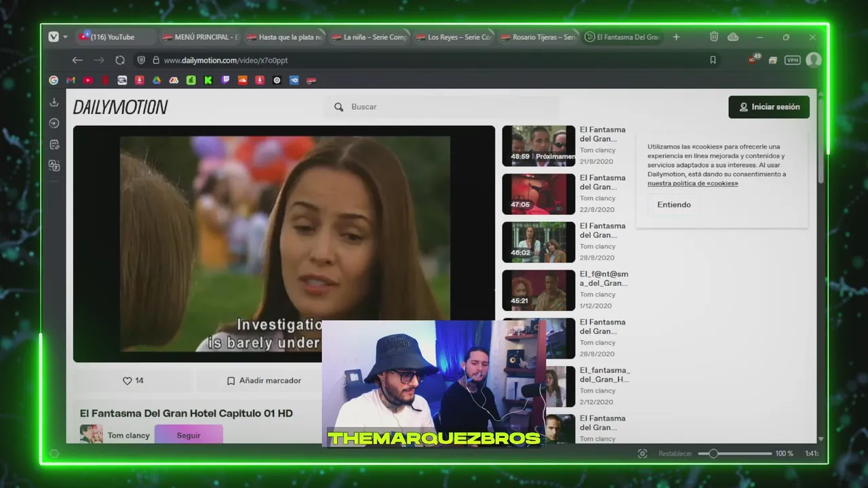
Task: Click Restablecer zoom reset in status bar
Action: [675, 453]
